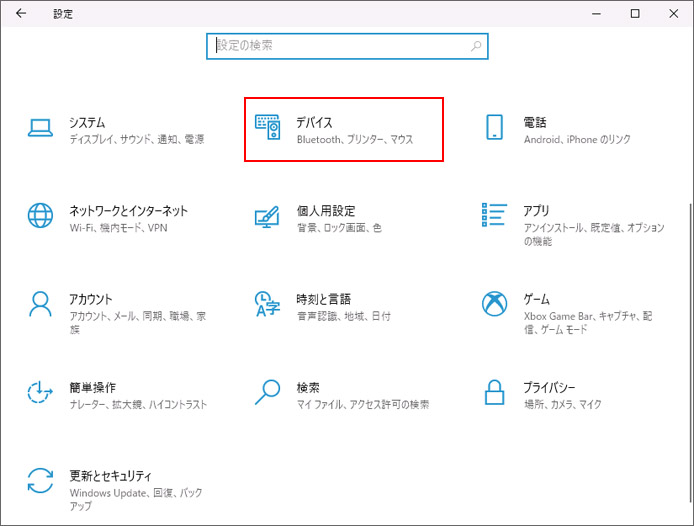Click the Accounts person icon
This screenshot has height=526, width=694.
point(40,304)
